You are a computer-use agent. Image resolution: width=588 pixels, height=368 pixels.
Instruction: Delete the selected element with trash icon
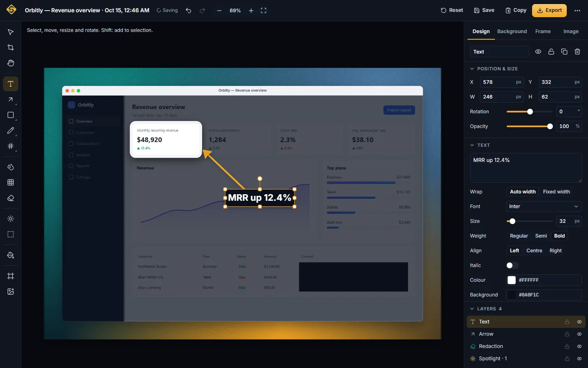pyautogui.click(x=577, y=52)
